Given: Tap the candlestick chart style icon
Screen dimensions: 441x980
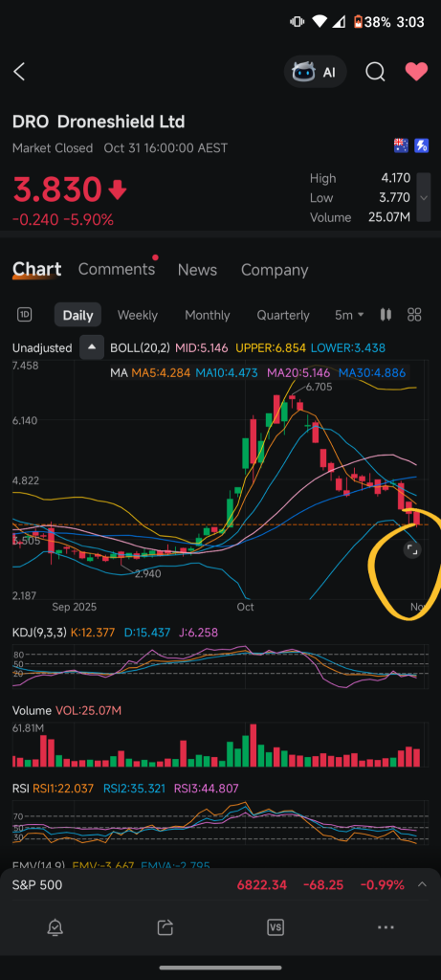Looking at the screenshot, I should coord(386,314).
